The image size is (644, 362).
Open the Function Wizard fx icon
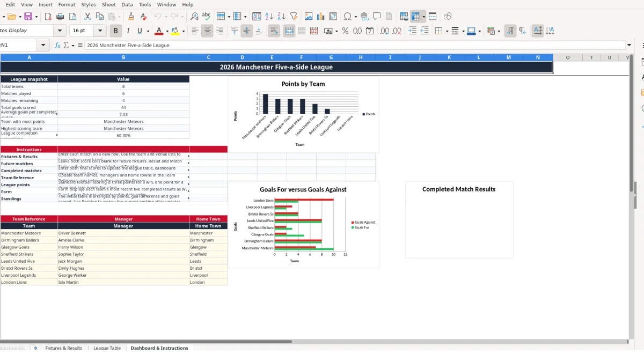tap(58, 45)
